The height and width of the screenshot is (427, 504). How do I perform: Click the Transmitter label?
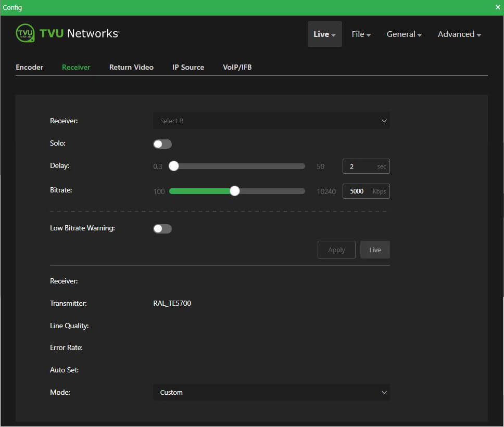pos(68,303)
